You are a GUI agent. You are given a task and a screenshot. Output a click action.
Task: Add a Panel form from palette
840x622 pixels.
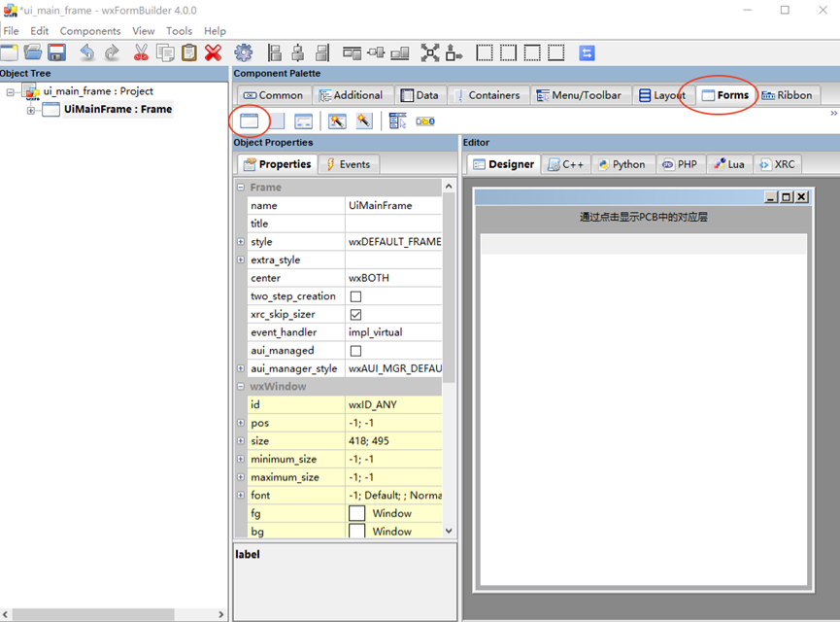point(277,121)
